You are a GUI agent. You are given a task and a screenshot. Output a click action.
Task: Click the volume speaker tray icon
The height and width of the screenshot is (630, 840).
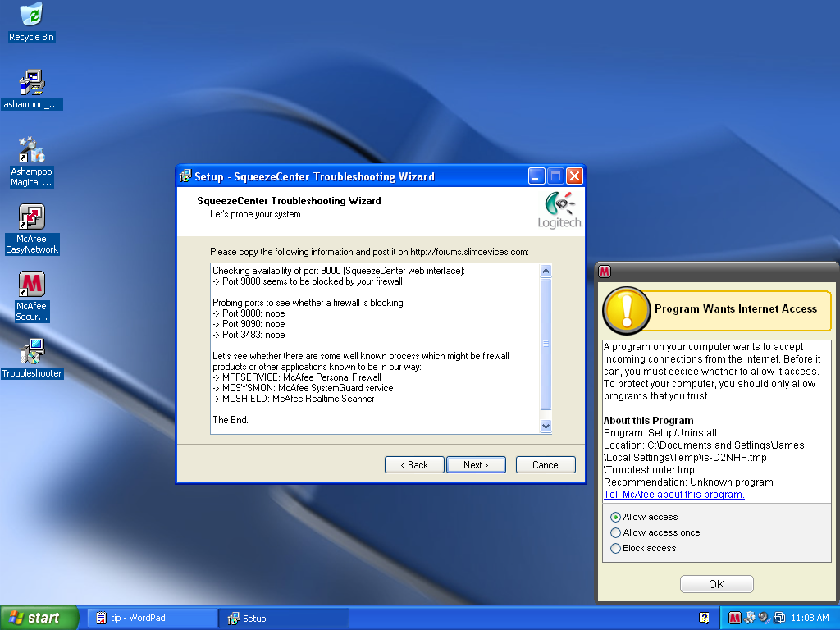coord(763,618)
